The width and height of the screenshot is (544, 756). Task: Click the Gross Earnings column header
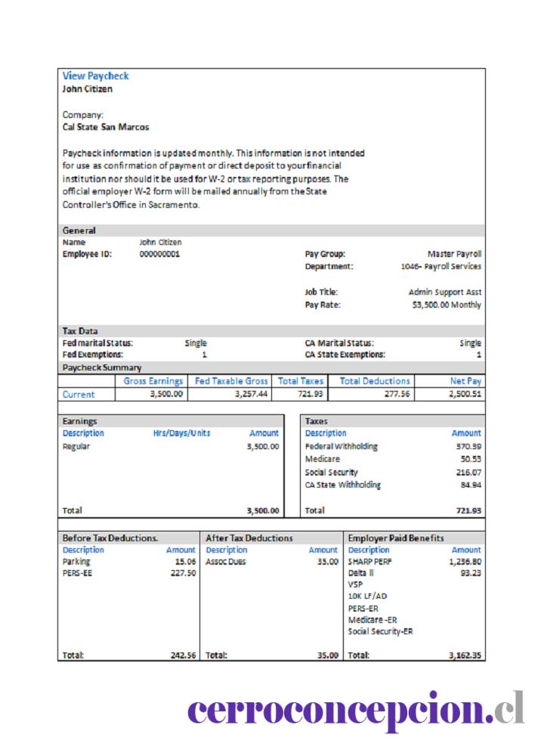click(153, 381)
